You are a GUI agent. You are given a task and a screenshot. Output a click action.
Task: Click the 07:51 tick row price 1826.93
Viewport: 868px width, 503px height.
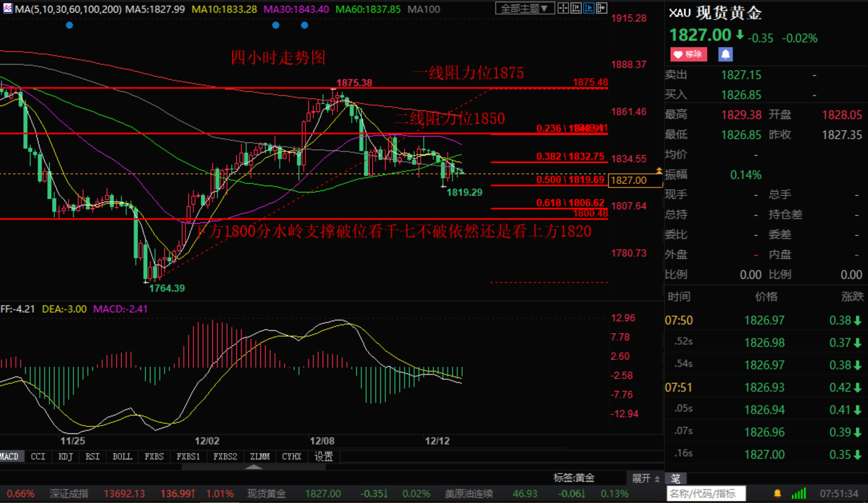[x=764, y=387]
